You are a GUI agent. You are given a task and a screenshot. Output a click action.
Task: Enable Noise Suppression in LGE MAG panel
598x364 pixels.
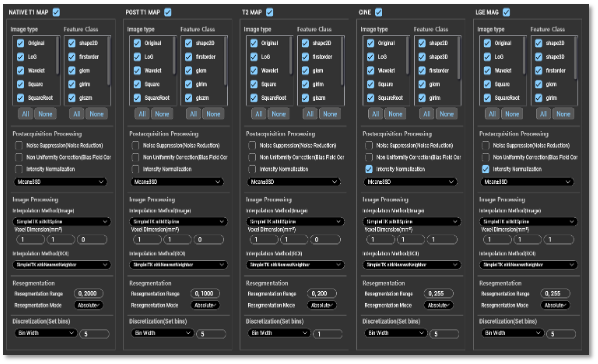(x=485, y=145)
